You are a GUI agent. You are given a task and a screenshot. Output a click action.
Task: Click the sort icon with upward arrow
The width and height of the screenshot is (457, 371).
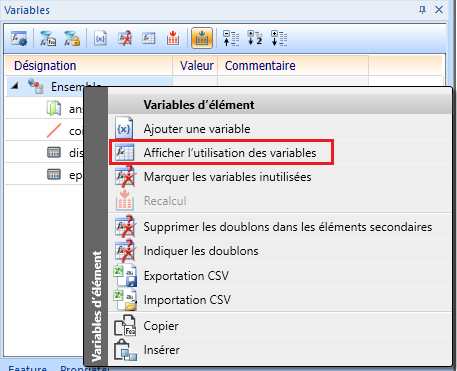click(x=231, y=38)
